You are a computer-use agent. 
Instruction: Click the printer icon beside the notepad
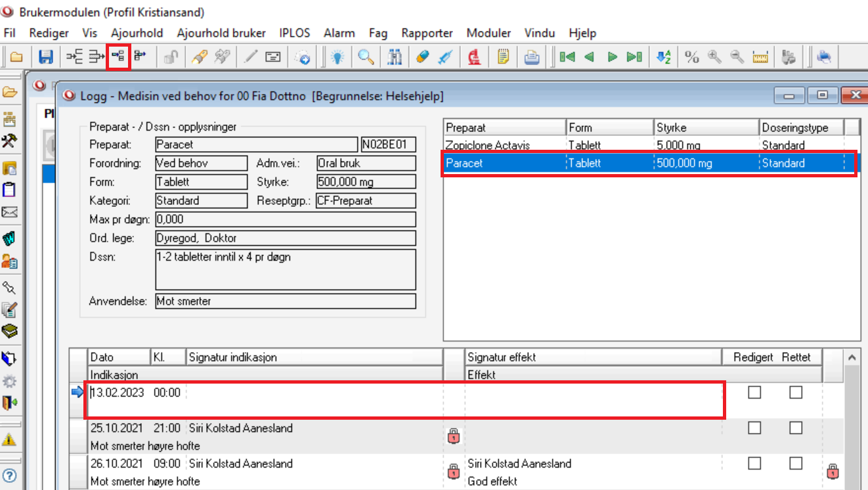[532, 57]
